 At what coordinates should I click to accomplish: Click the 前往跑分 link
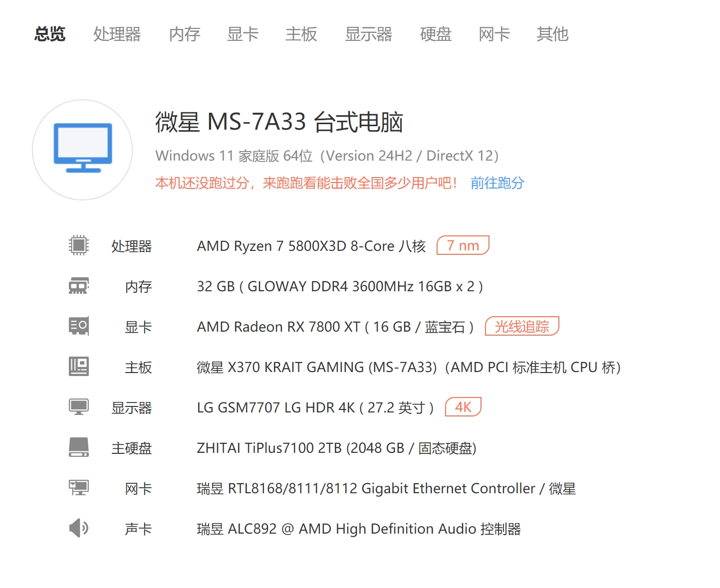click(497, 183)
